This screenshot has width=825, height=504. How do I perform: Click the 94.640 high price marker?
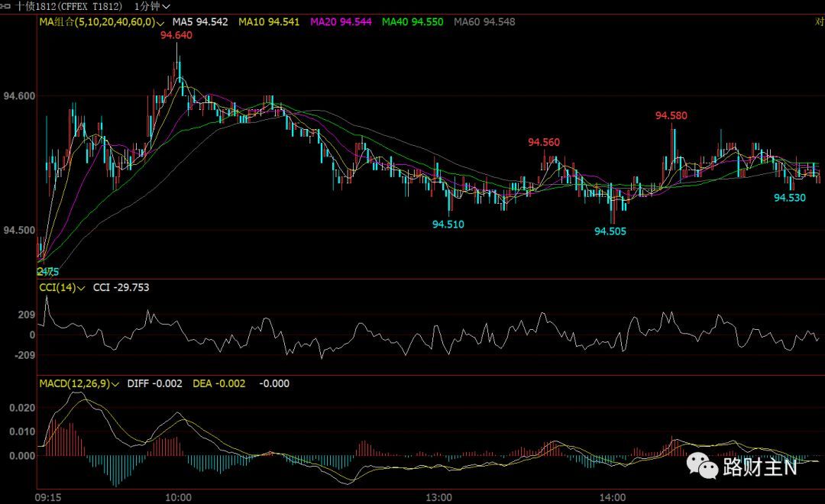176,35
